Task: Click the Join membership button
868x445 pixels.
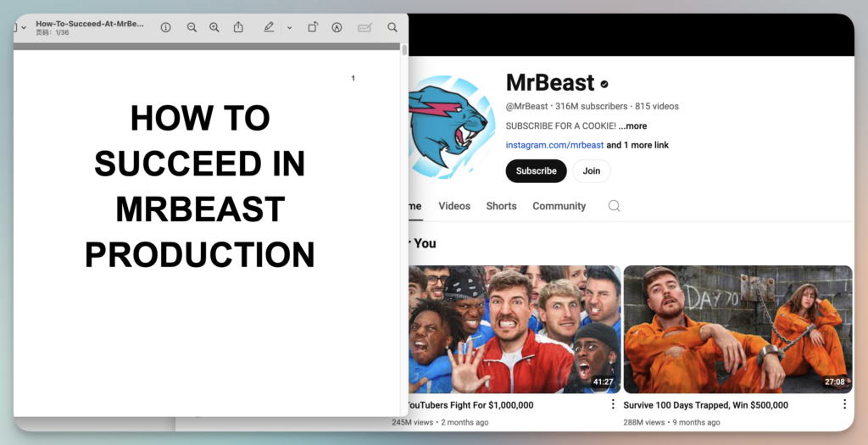Action: (x=591, y=171)
